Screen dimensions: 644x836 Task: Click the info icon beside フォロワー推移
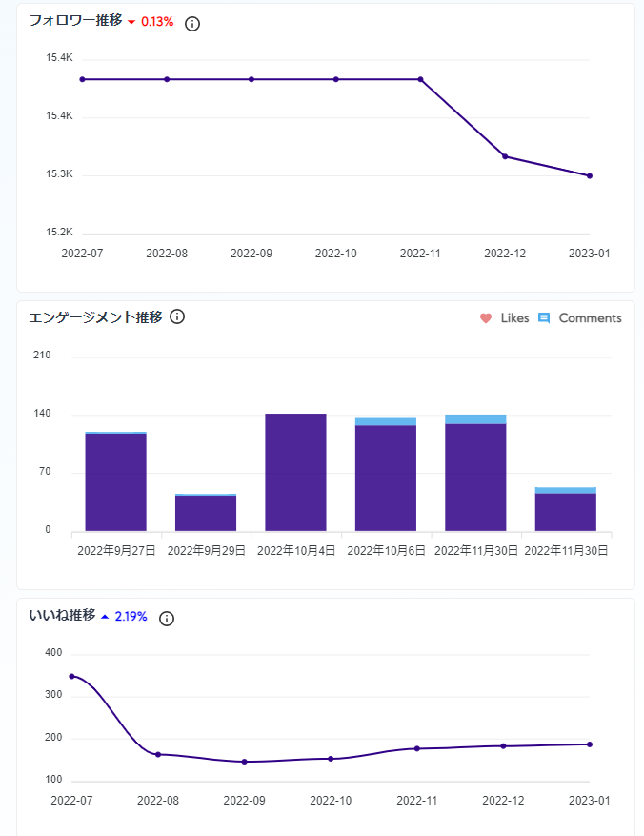pyautogui.click(x=192, y=24)
